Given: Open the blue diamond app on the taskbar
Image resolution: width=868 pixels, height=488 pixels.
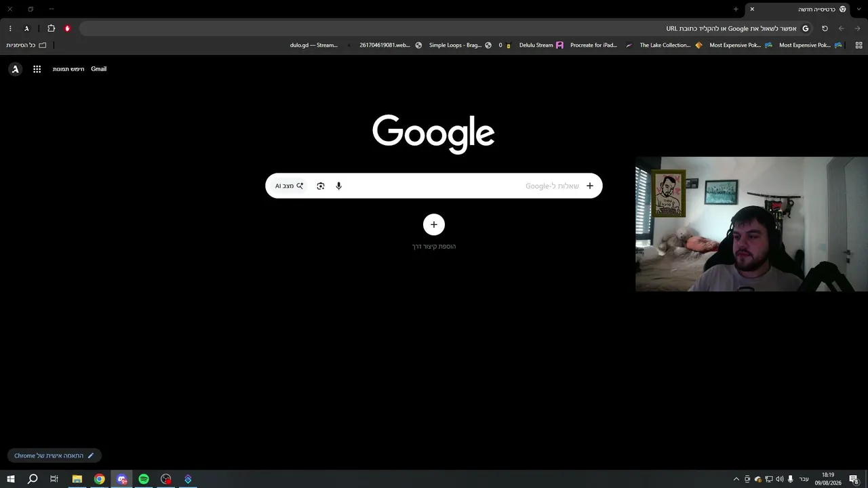Looking at the screenshot, I should (x=188, y=479).
